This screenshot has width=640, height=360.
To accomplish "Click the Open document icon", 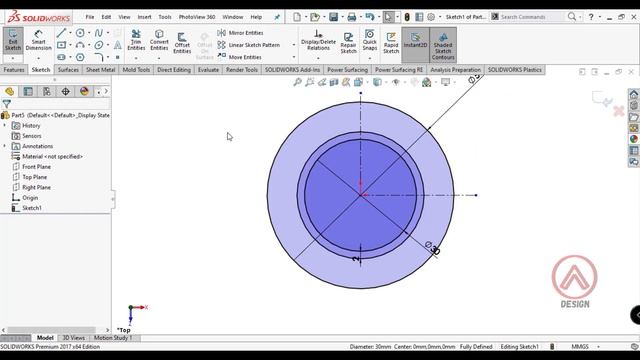I will pyautogui.click(x=314, y=17).
